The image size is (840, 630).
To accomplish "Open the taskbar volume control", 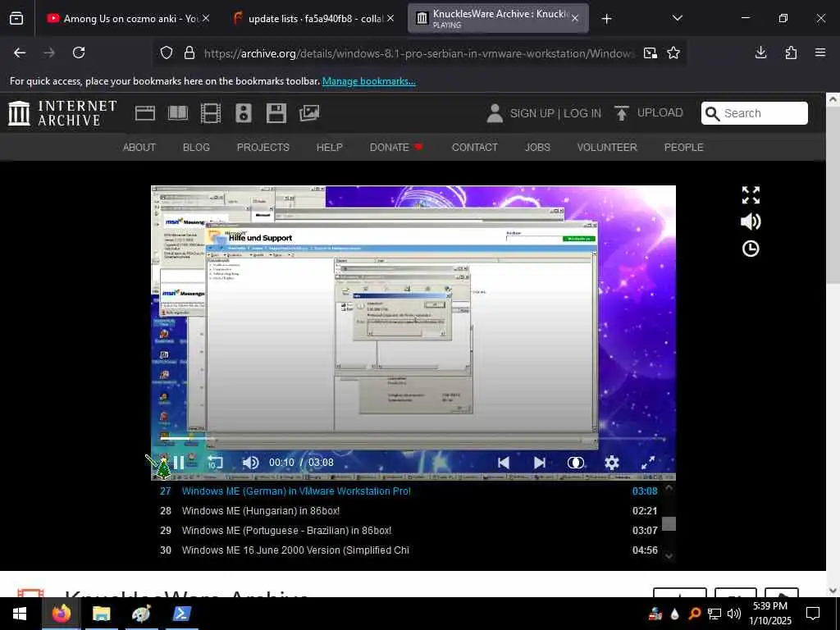I will (734, 614).
